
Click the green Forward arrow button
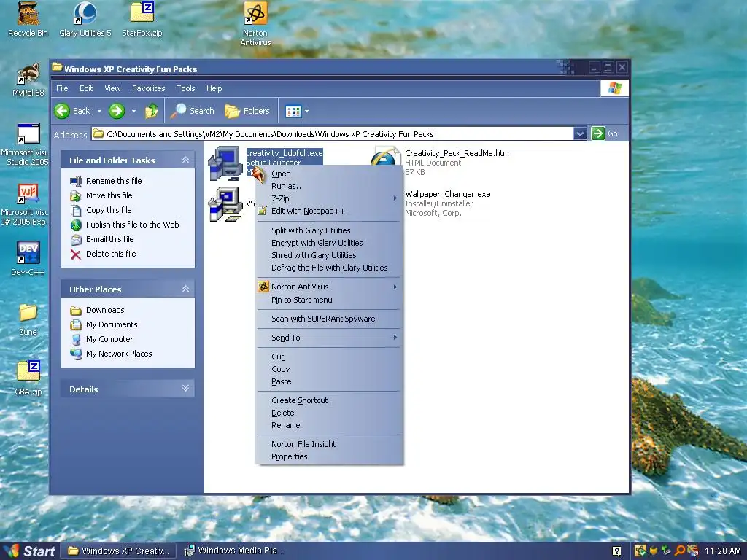pos(117,111)
